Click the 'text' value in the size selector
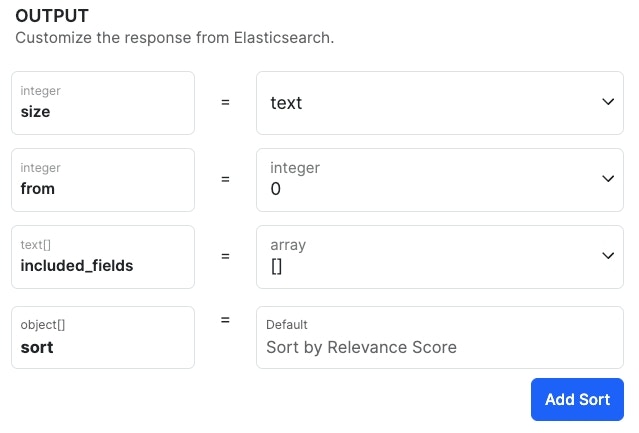 pos(287,103)
